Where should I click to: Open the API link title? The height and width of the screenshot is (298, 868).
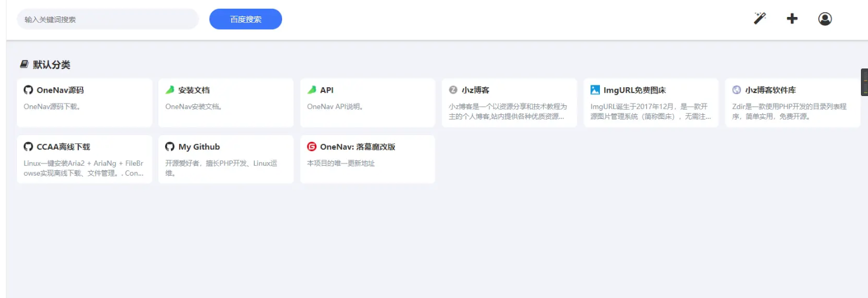327,90
